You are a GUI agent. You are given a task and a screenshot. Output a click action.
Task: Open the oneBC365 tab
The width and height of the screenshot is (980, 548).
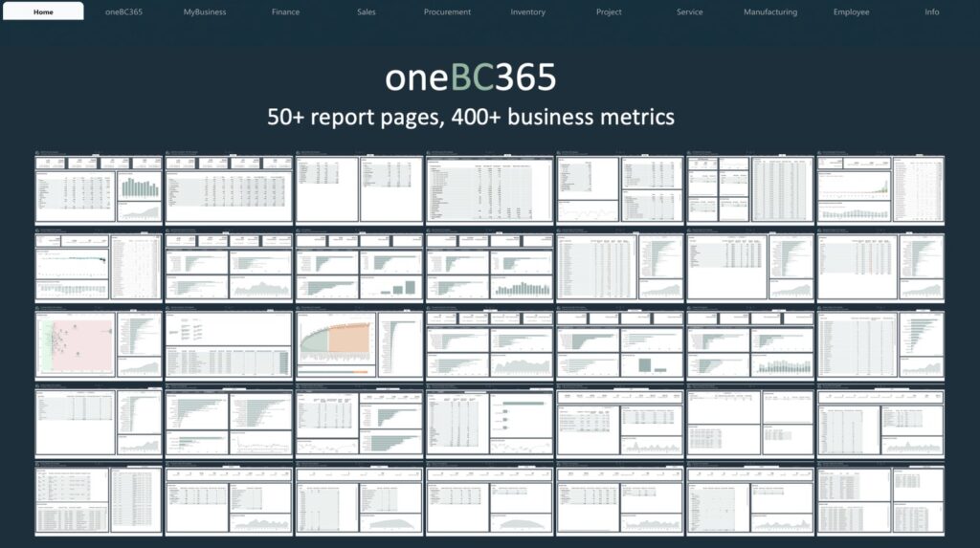(123, 11)
